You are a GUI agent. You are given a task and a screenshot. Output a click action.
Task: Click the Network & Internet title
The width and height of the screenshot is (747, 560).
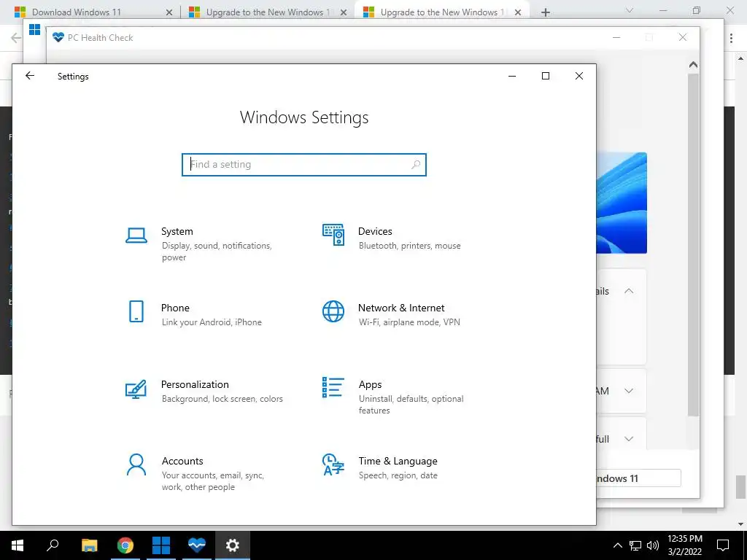click(401, 308)
